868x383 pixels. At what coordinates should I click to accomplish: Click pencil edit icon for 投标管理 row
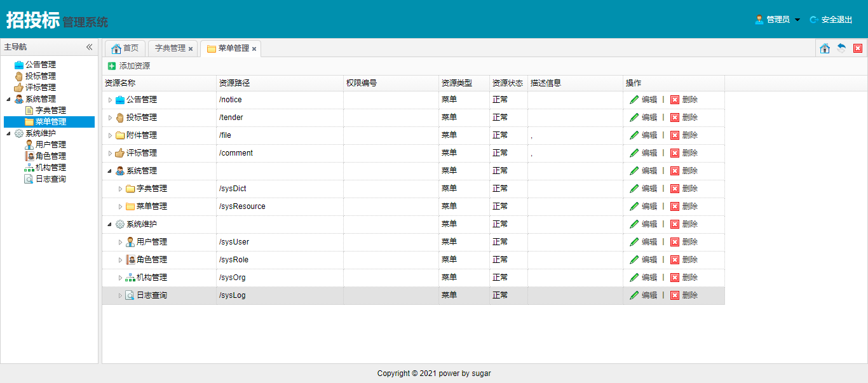(x=634, y=118)
